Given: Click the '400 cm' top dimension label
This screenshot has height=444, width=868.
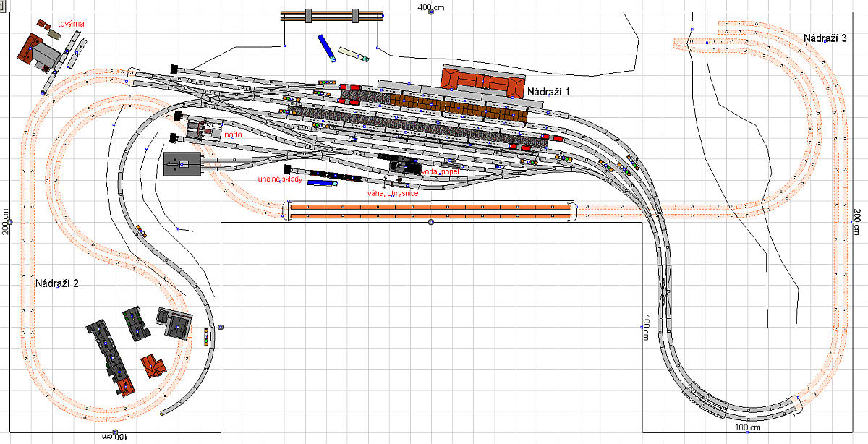Looking at the screenshot, I should point(431,7).
